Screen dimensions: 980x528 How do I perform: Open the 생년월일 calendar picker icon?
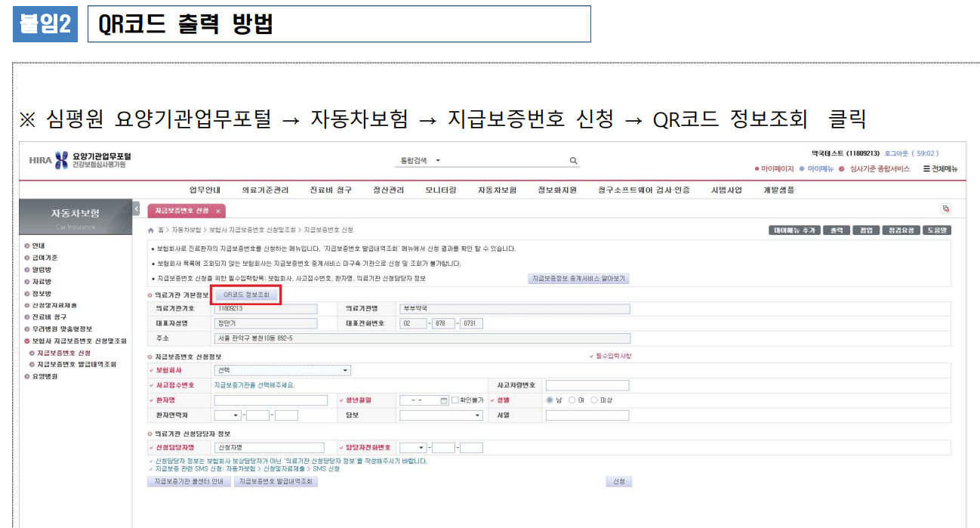444,400
